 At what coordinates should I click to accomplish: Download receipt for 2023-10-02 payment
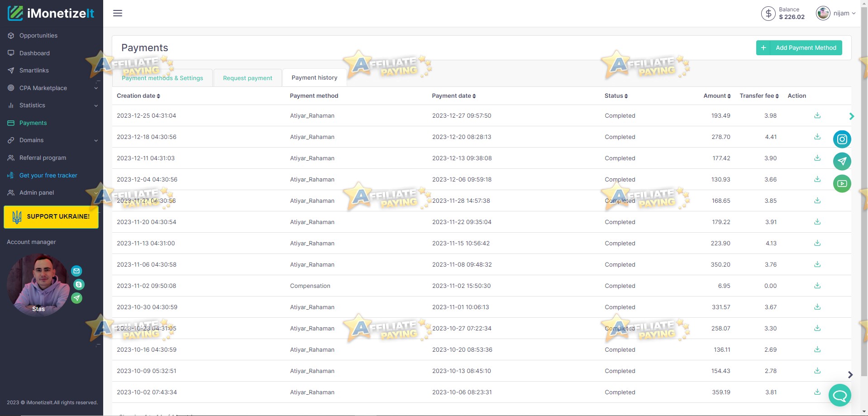pos(817,392)
